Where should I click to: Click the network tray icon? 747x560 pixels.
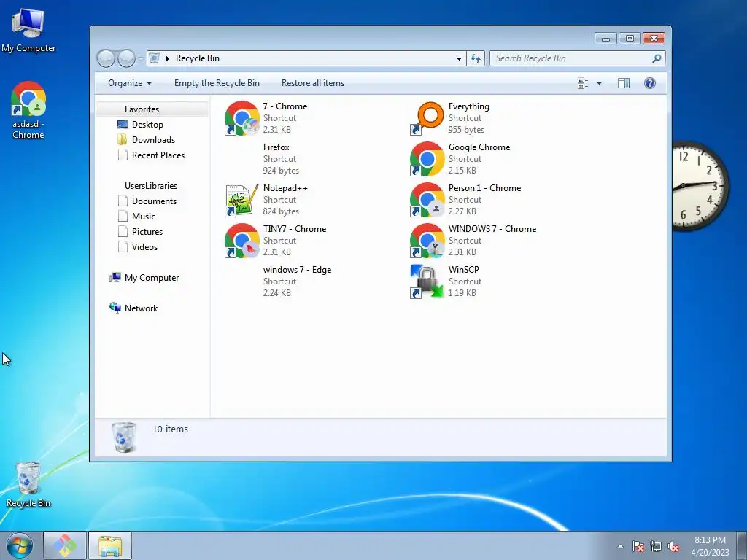(x=656, y=546)
